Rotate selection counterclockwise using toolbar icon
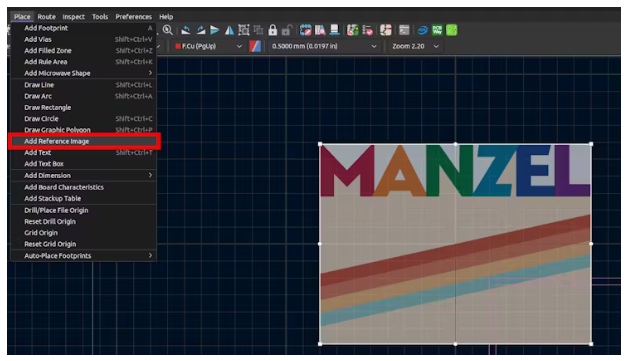Screen dimensions: 629x361 click(x=186, y=30)
